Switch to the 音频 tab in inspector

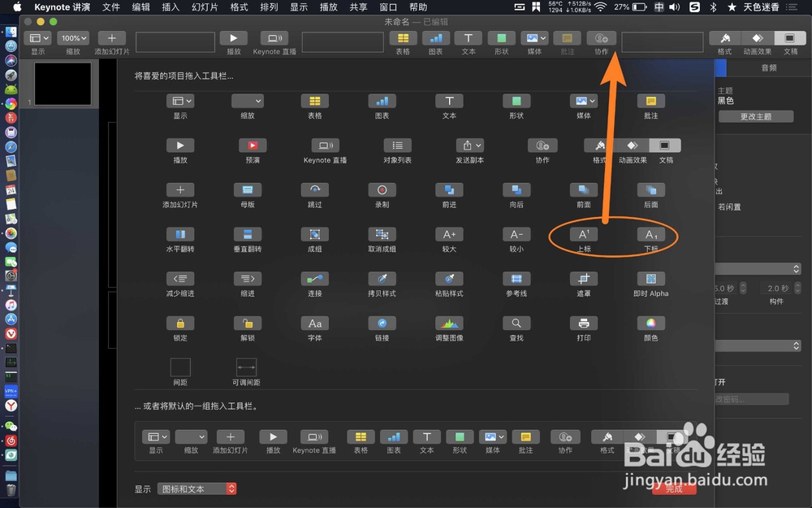pos(768,68)
